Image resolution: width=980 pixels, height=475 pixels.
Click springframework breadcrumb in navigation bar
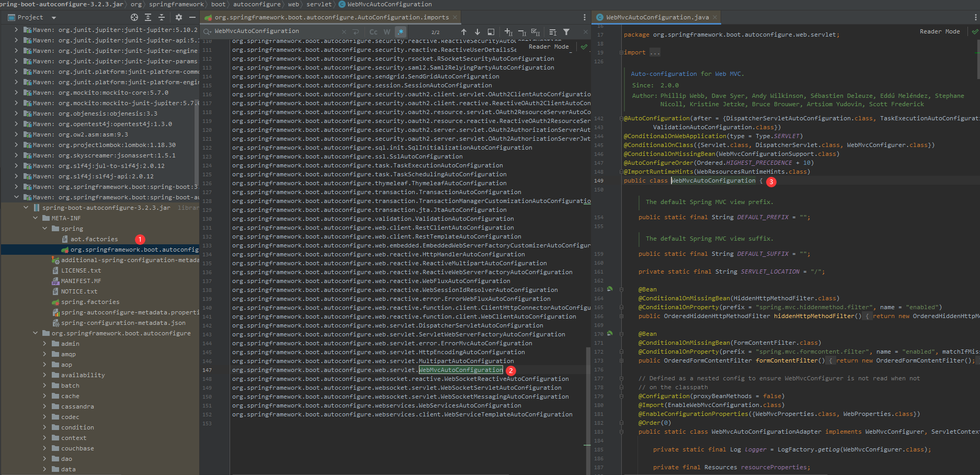(176, 4)
